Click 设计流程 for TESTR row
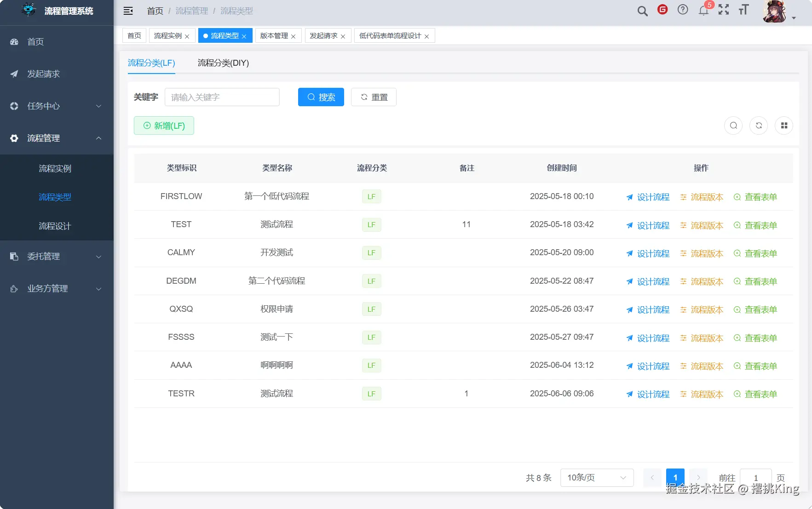 coord(648,395)
